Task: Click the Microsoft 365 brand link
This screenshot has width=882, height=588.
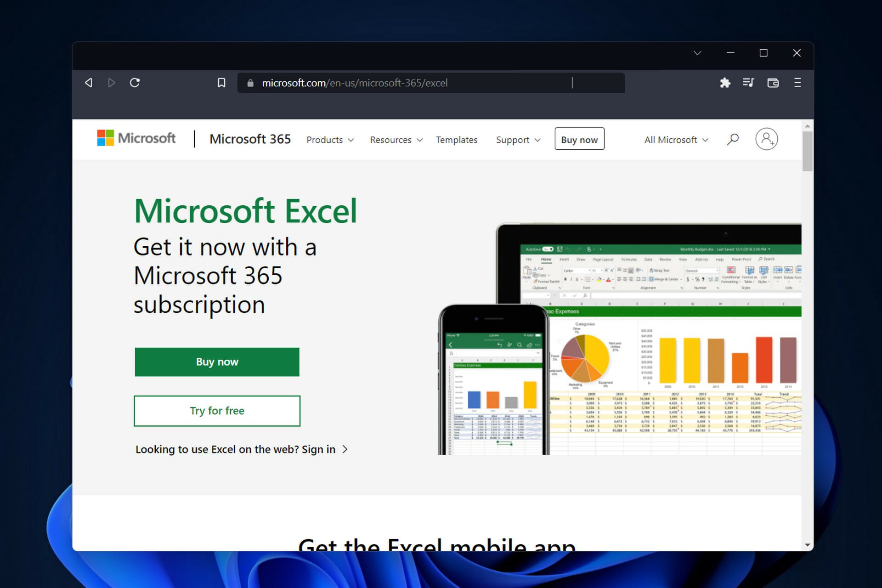Action: pos(250,139)
